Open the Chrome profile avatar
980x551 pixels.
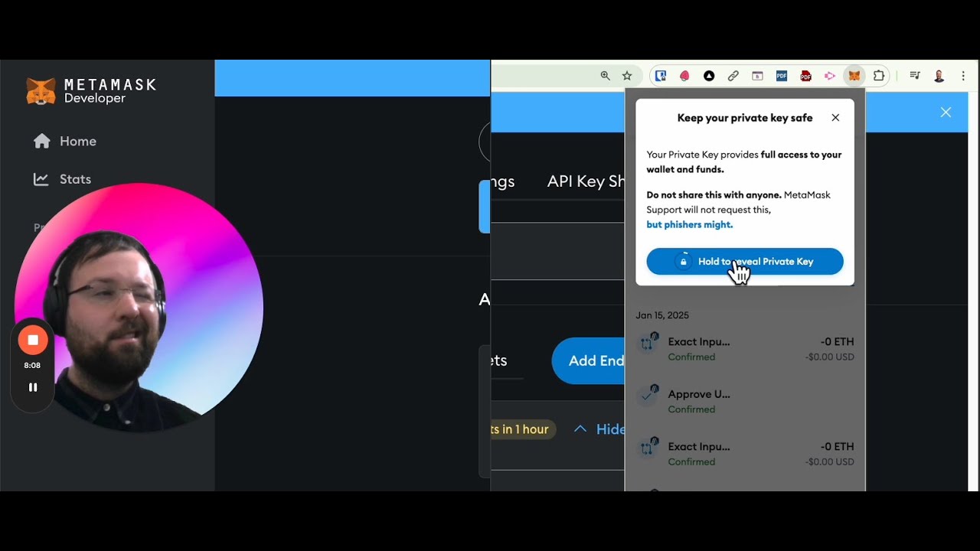click(x=939, y=76)
